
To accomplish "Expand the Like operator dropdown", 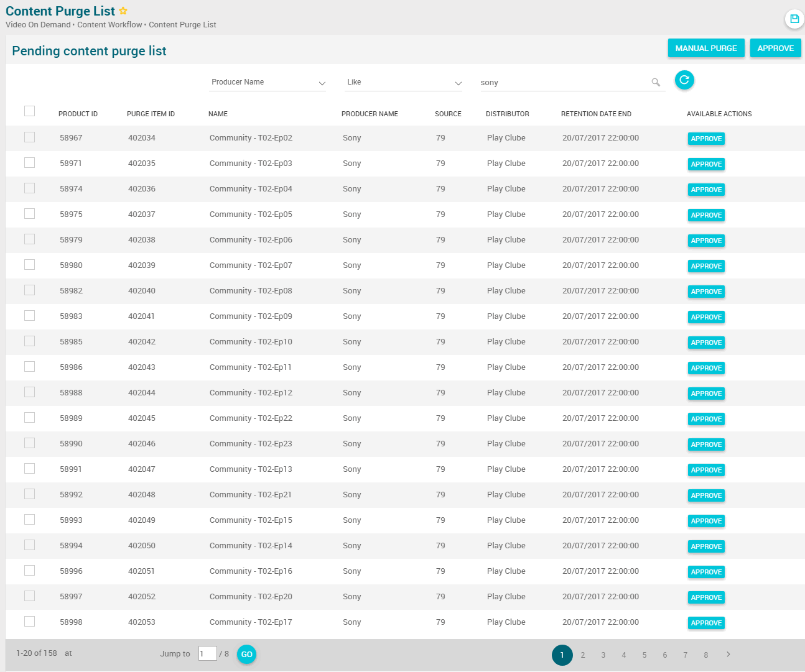I will tap(403, 82).
